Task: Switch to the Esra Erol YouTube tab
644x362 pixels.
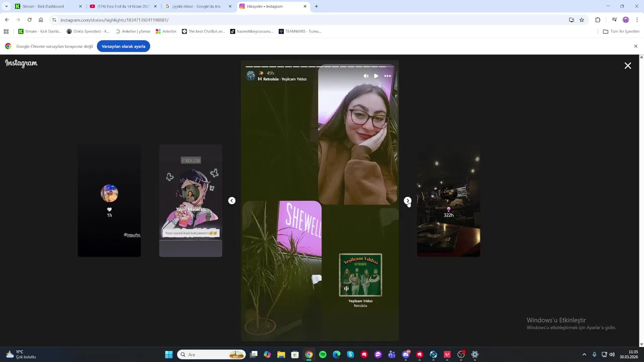Action: click(x=123, y=7)
